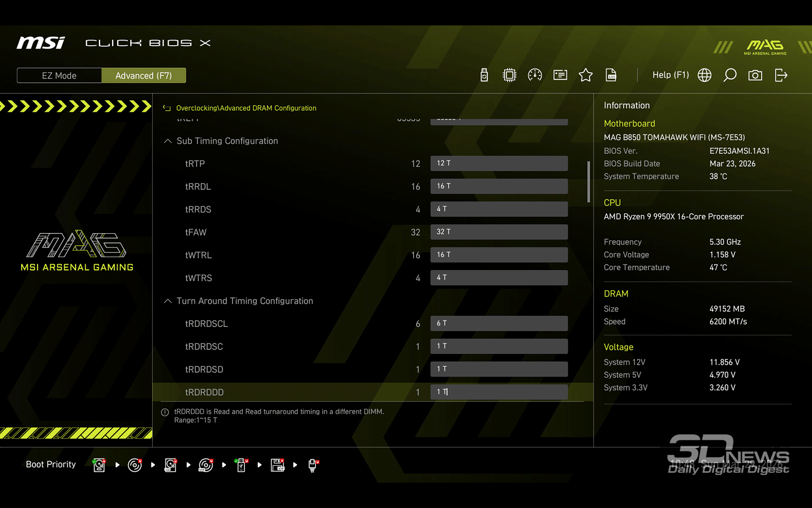Collapse Sub Timing Configuration section
Image resolution: width=812 pixels, height=508 pixels.
point(168,141)
